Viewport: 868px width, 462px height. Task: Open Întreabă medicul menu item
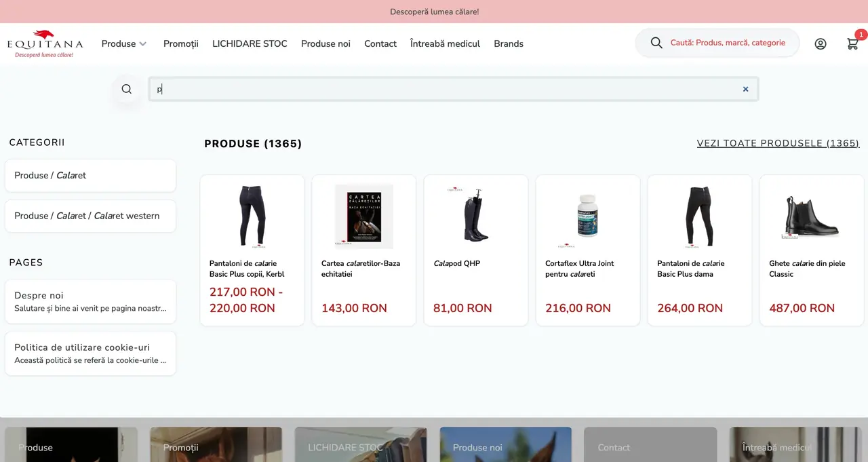(x=445, y=43)
